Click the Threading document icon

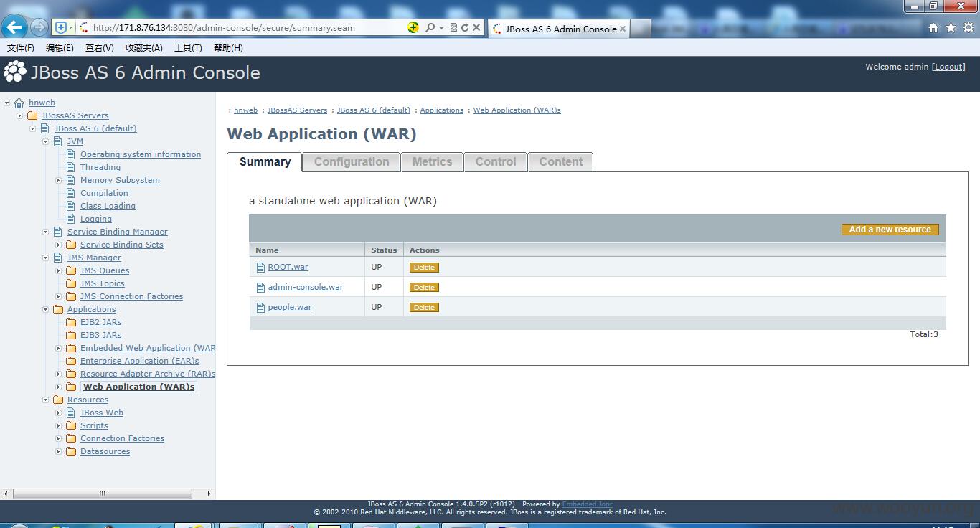(x=71, y=168)
